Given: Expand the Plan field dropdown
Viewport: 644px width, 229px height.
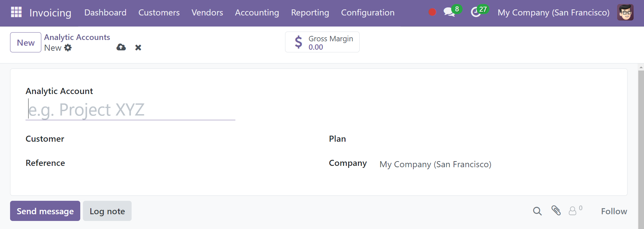Looking at the screenshot, I should click(x=496, y=139).
